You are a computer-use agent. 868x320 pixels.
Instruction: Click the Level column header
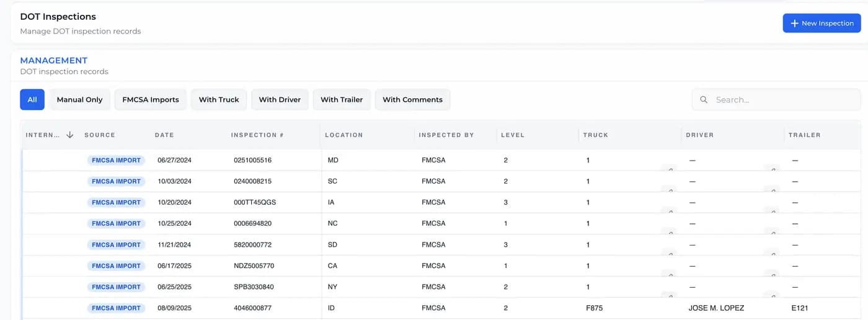(512, 135)
